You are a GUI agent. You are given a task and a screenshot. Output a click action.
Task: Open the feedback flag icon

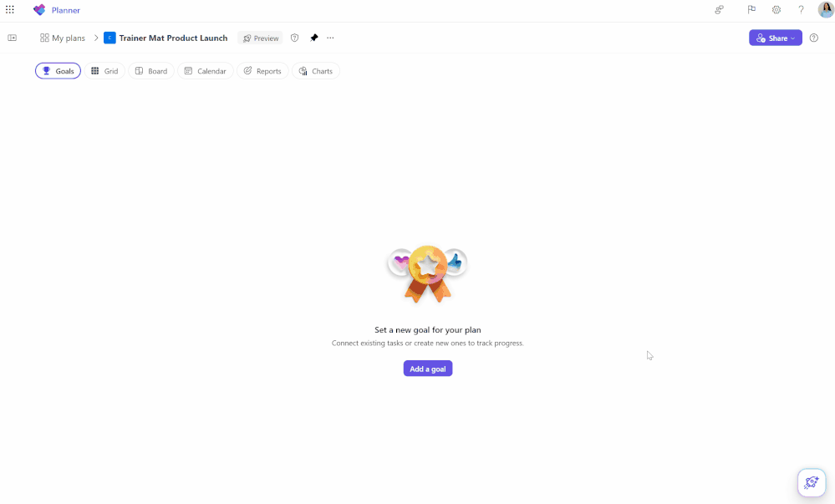point(751,9)
